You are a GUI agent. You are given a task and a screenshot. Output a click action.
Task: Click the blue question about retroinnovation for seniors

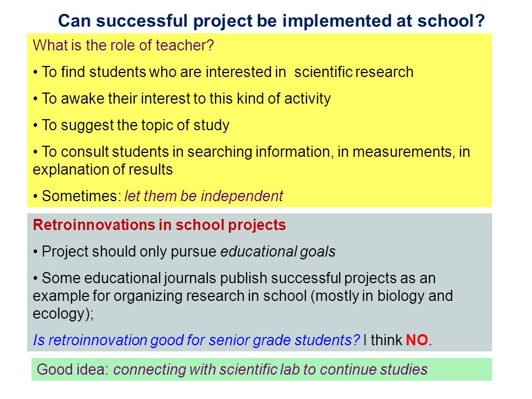coord(196,340)
